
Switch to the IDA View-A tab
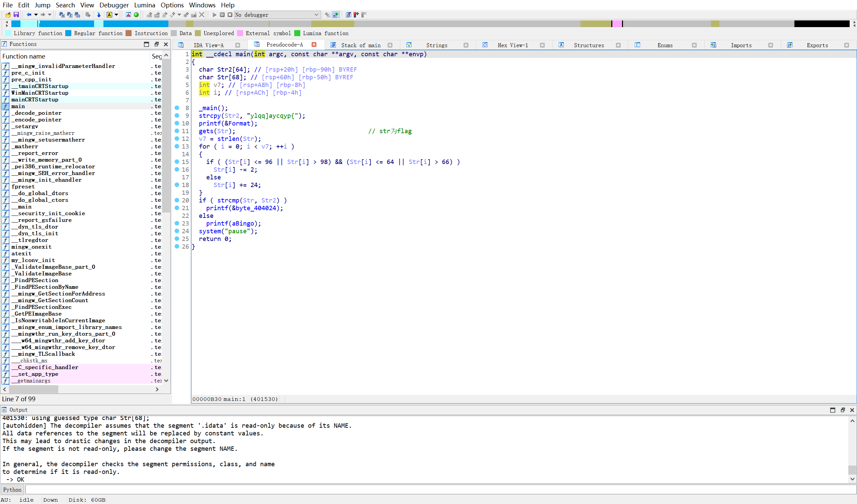pyautogui.click(x=209, y=45)
